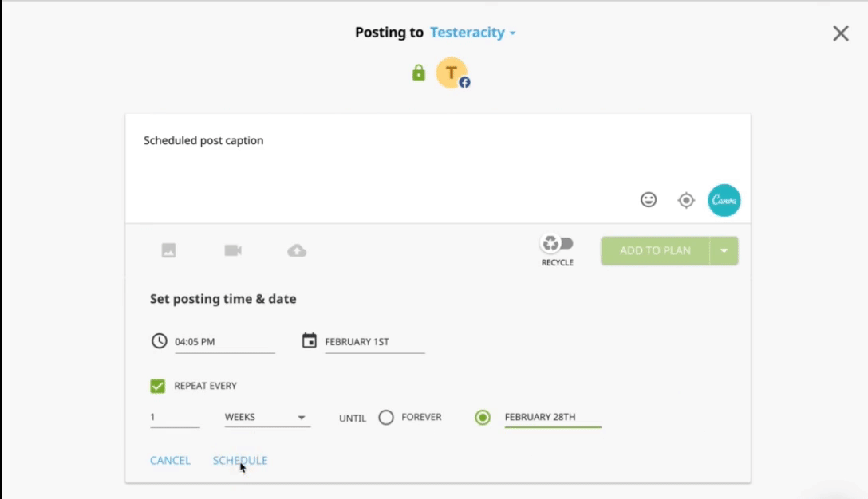Uncheck the Repeat Every checkbox
868x499 pixels.
point(157,386)
